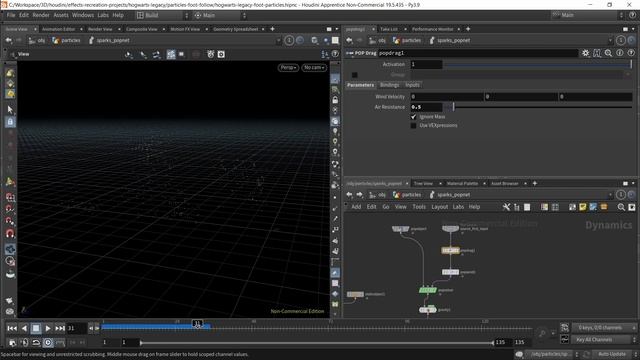Click the viewport help question mark icon

point(335,54)
